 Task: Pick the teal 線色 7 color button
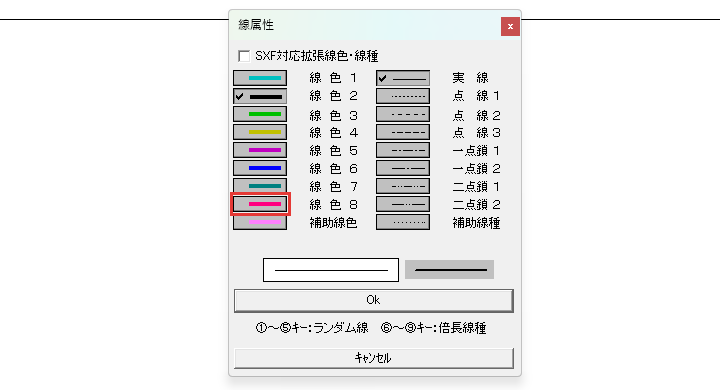(x=260, y=186)
